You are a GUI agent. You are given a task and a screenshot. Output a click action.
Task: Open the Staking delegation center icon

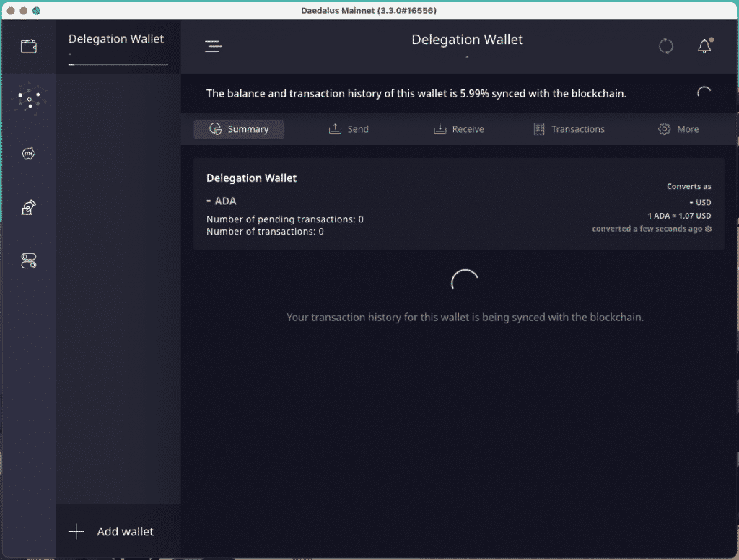click(29, 99)
